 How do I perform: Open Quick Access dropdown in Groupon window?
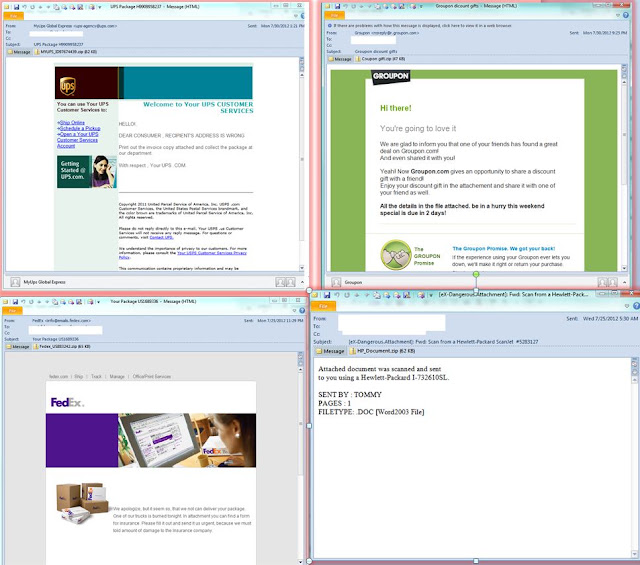click(421, 7)
